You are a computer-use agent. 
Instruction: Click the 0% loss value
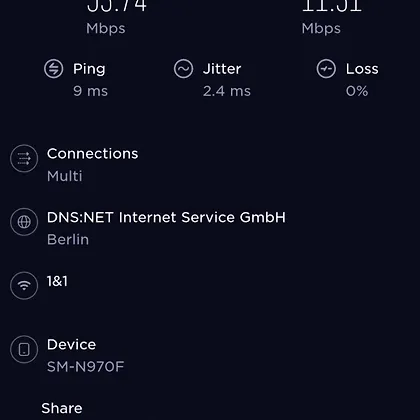tap(357, 91)
